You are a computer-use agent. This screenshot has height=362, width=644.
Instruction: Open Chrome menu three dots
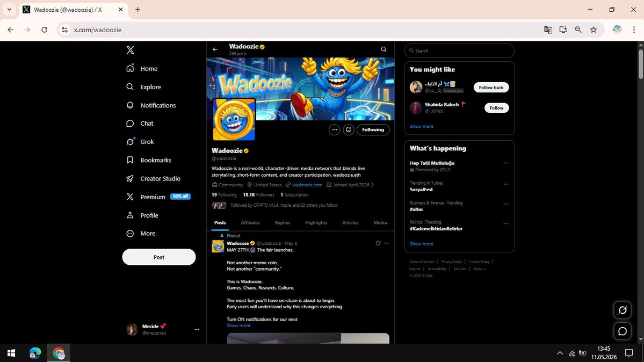(634, 30)
